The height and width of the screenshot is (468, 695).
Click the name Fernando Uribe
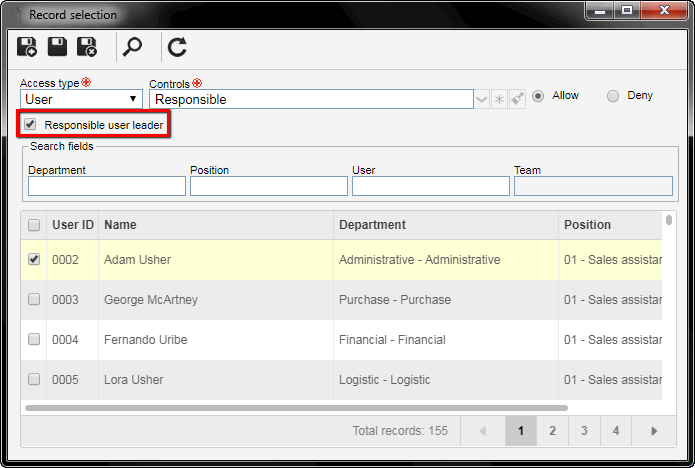(145, 340)
